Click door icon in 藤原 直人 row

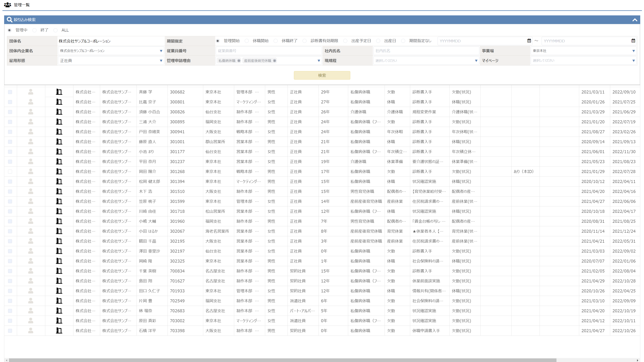point(59,142)
